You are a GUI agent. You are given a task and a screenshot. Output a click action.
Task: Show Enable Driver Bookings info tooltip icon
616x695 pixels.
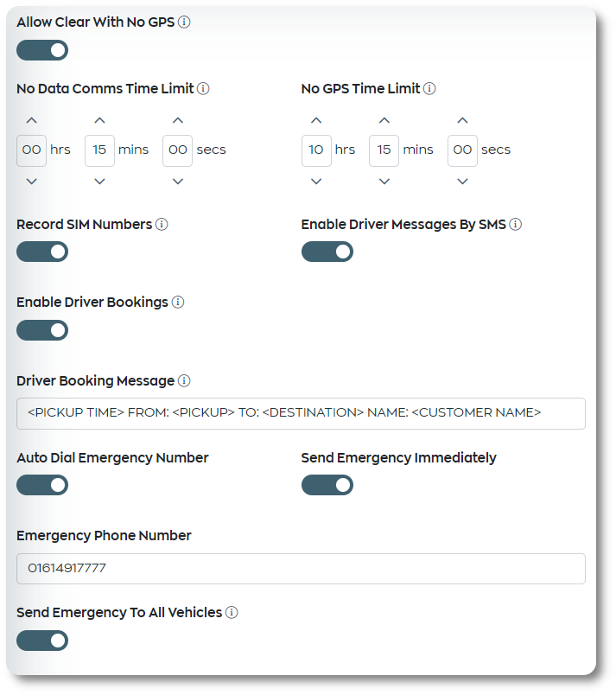click(x=178, y=303)
